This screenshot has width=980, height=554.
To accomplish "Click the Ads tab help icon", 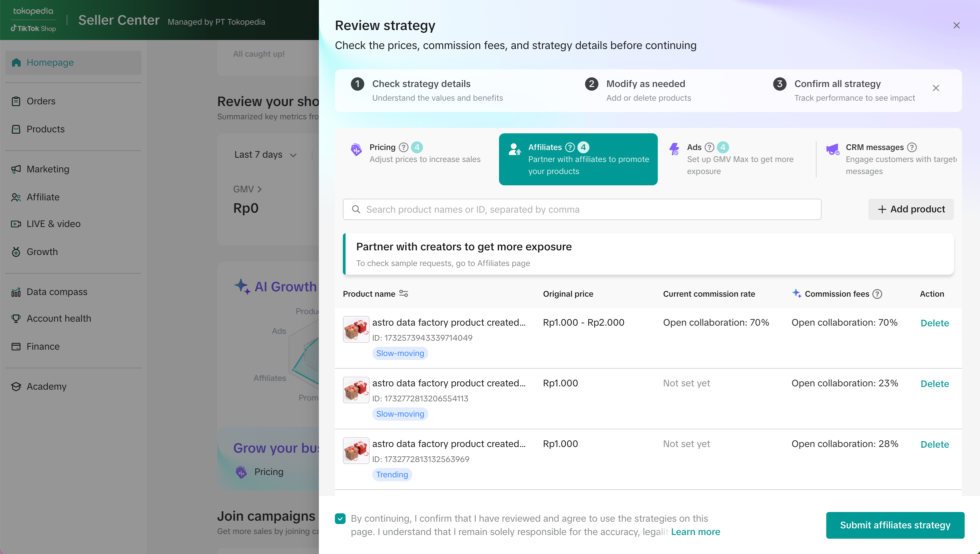I will point(709,147).
